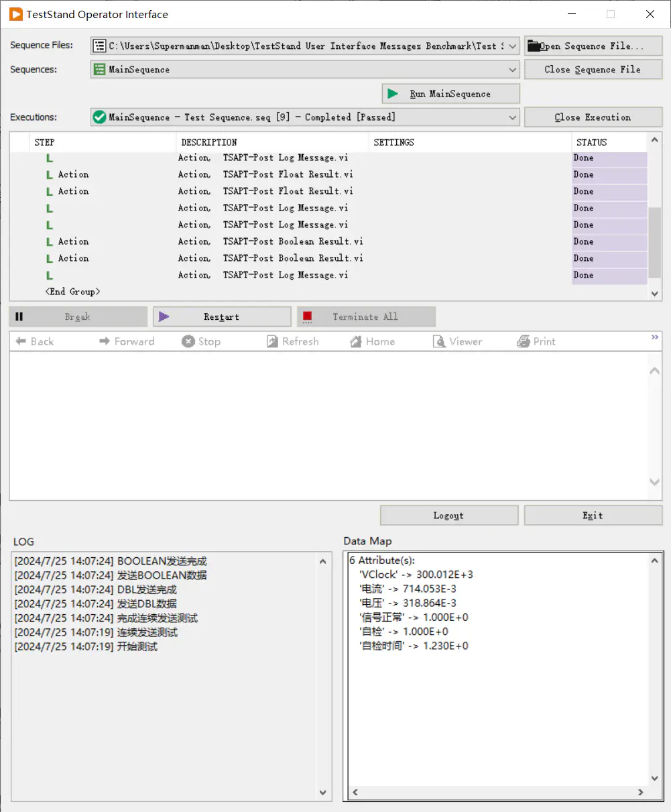Open the Sequence Files dropdown
The width and height of the screenshot is (671, 812).
[513, 46]
